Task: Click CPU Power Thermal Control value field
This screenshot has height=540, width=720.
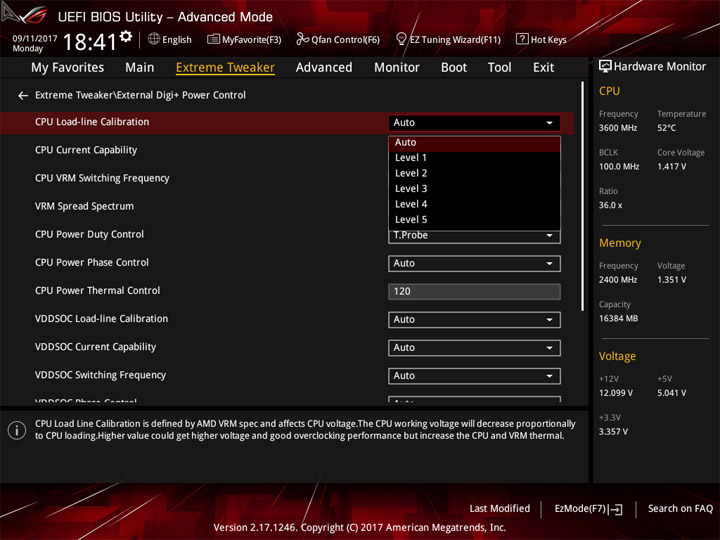Action: [x=474, y=292]
